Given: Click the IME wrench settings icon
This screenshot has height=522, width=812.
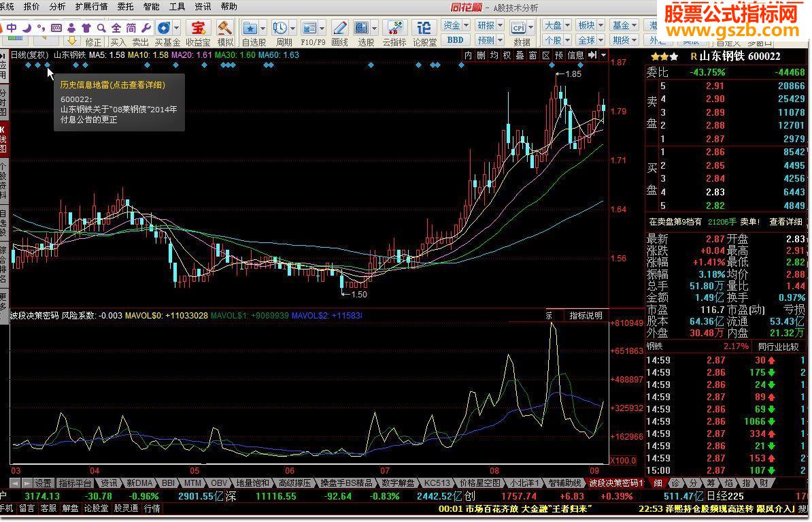Looking at the screenshot, I should click(x=146, y=27).
